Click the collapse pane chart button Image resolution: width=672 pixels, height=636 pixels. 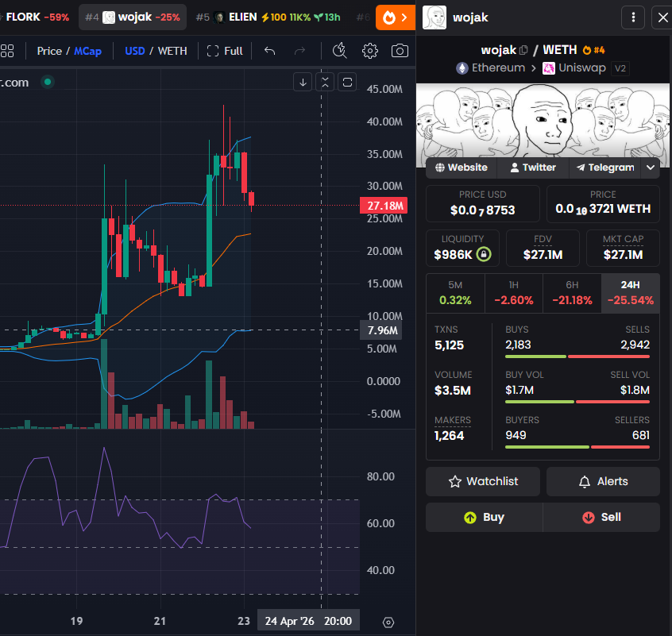point(325,82)
